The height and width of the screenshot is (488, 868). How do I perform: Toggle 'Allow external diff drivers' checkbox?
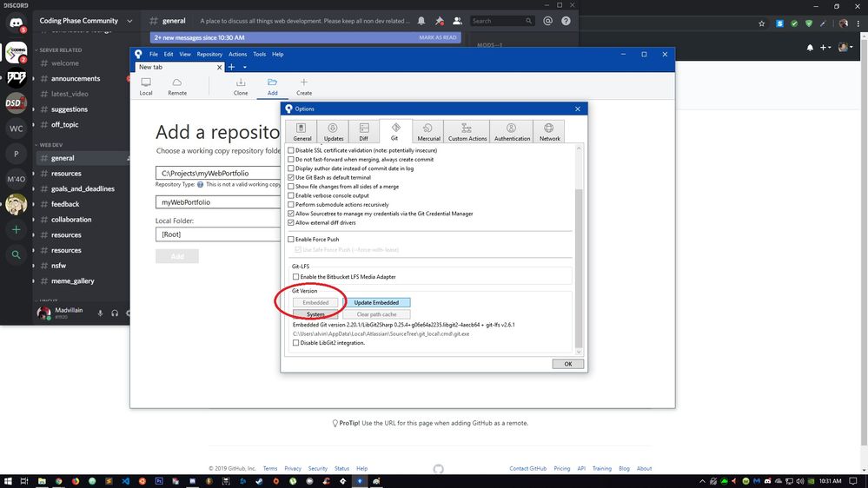click(x=290, y=222)
